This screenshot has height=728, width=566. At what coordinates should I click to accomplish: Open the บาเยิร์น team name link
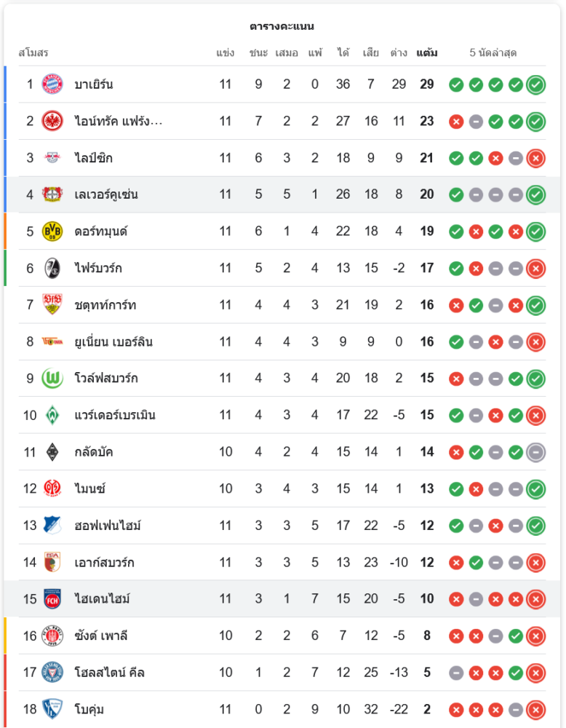pos(93,84)
